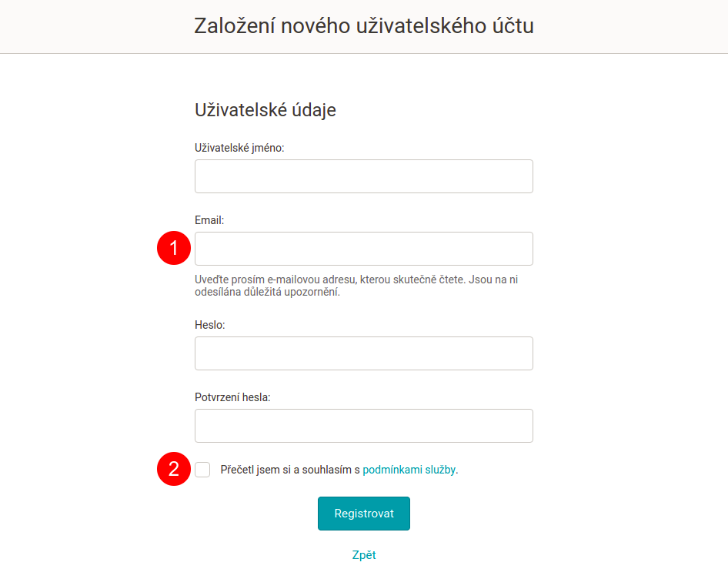Click the Registrovat button
This screenshot has height=579, width=728.
pyautogui.click(x=363, y=514)
